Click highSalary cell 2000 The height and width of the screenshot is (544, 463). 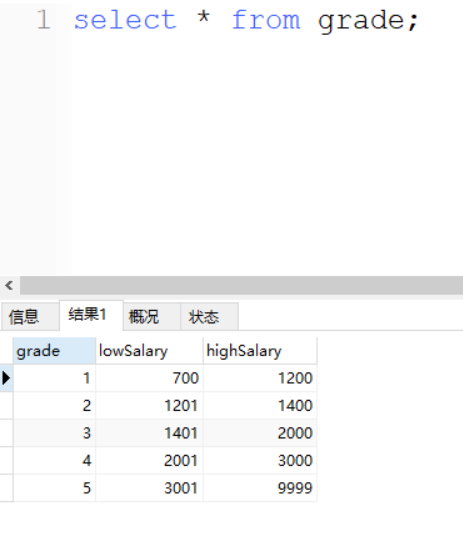point(260,433)
